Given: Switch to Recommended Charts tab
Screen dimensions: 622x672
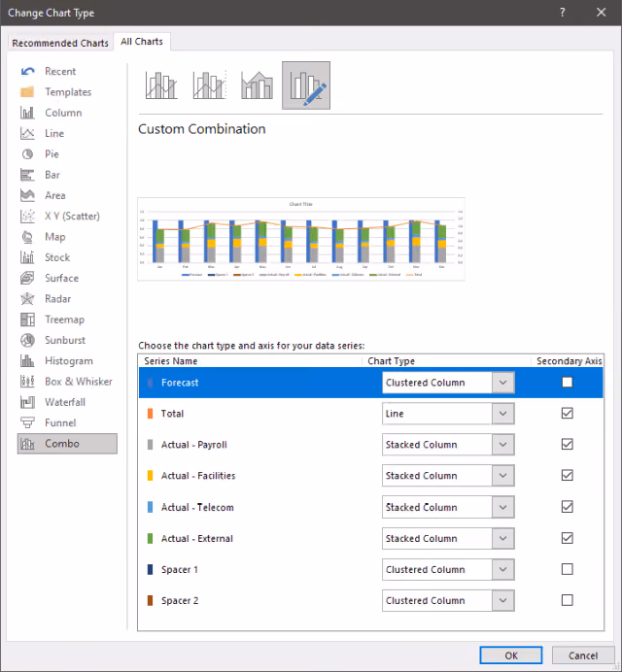Looking at the screenshot, I should point(60,43).
